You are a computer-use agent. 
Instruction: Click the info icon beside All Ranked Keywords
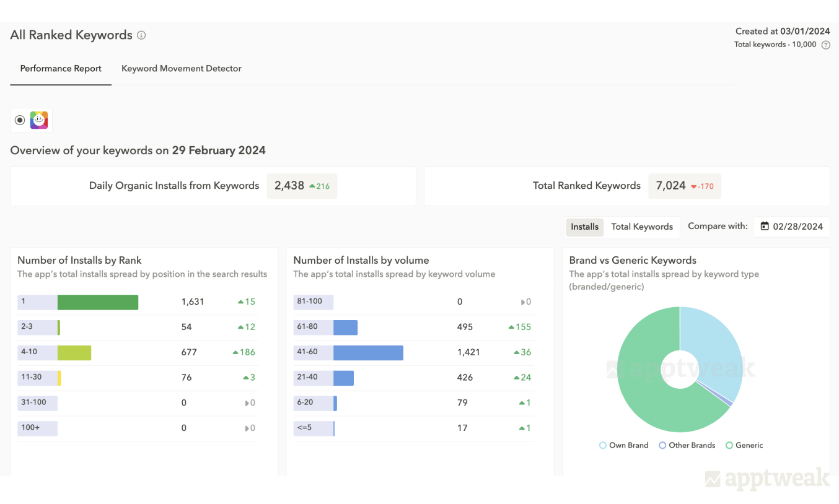pyautogui.click(x=141, y=35)
